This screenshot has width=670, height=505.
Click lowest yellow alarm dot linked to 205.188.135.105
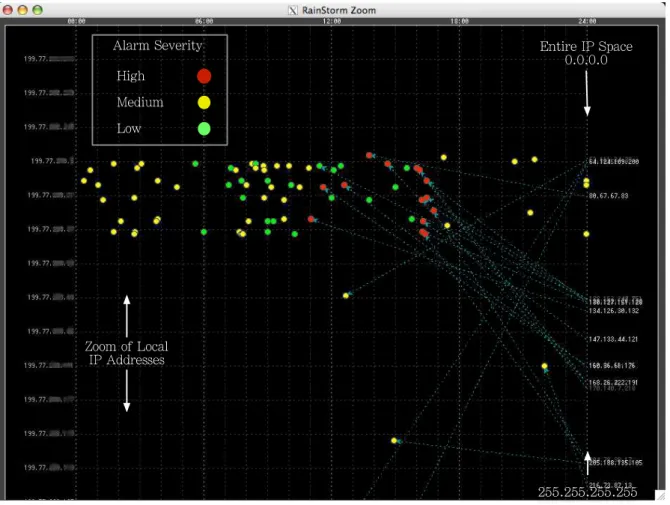(394, 440)
